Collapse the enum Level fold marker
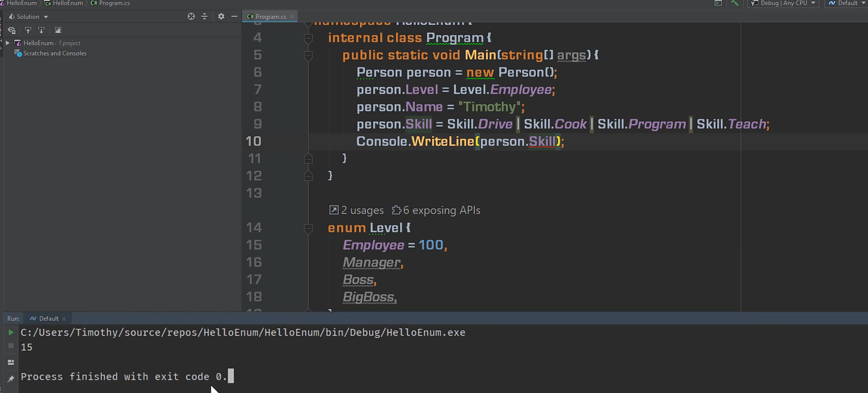868x393 pixels. 308,229
